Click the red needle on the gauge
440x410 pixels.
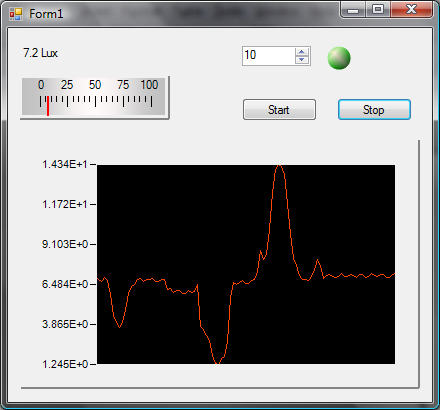click(x=48, y=106)
